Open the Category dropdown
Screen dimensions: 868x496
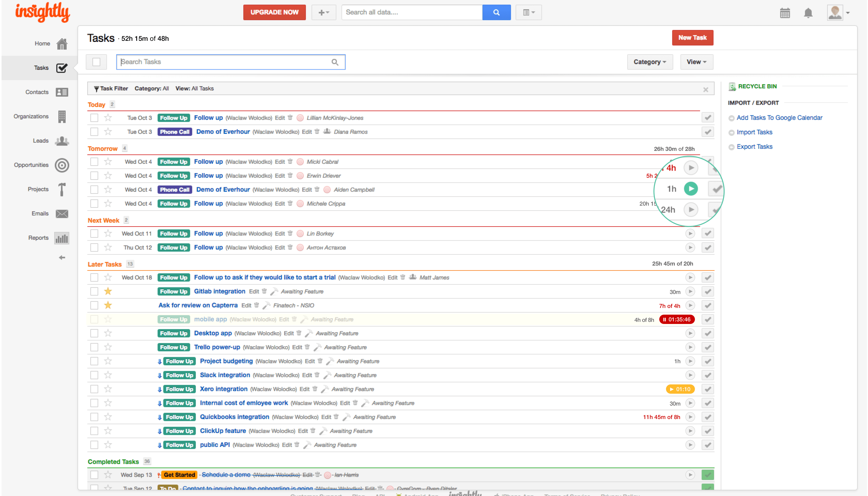pyautogui.click(x=650, y=62)
